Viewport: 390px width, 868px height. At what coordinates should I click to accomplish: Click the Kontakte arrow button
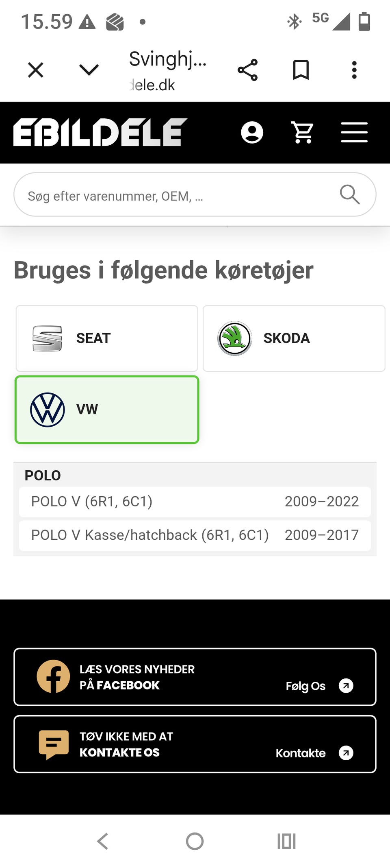346,753
